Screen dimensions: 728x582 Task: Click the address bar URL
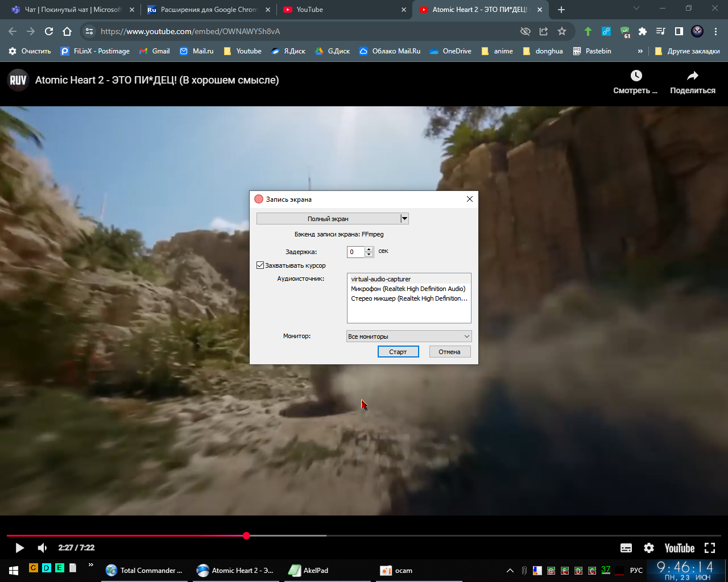pos(191,31)
